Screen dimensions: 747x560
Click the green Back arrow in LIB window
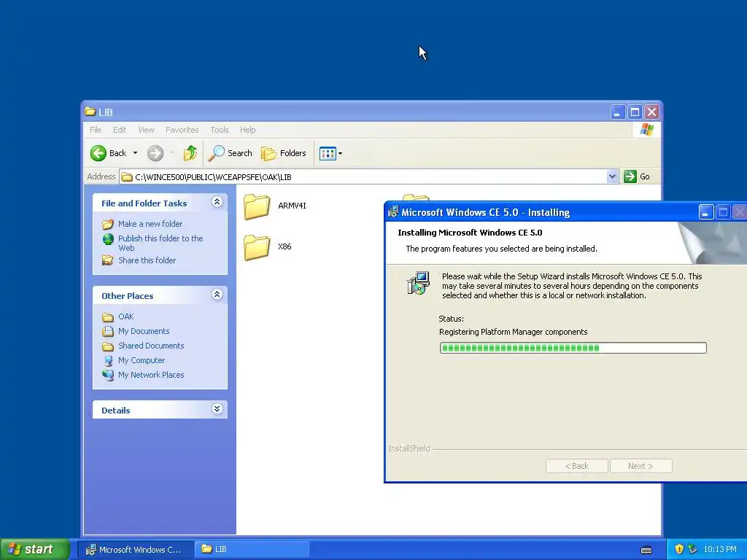[x=98, y=153]
